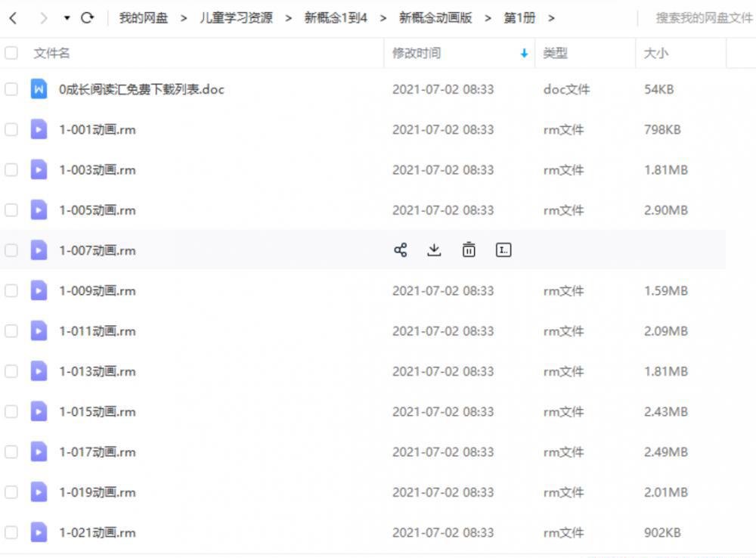Click the video icon of 1-003动画.rm
This screenshot has width=756, height=558.
pyautogui.click(x=39, y=169)
